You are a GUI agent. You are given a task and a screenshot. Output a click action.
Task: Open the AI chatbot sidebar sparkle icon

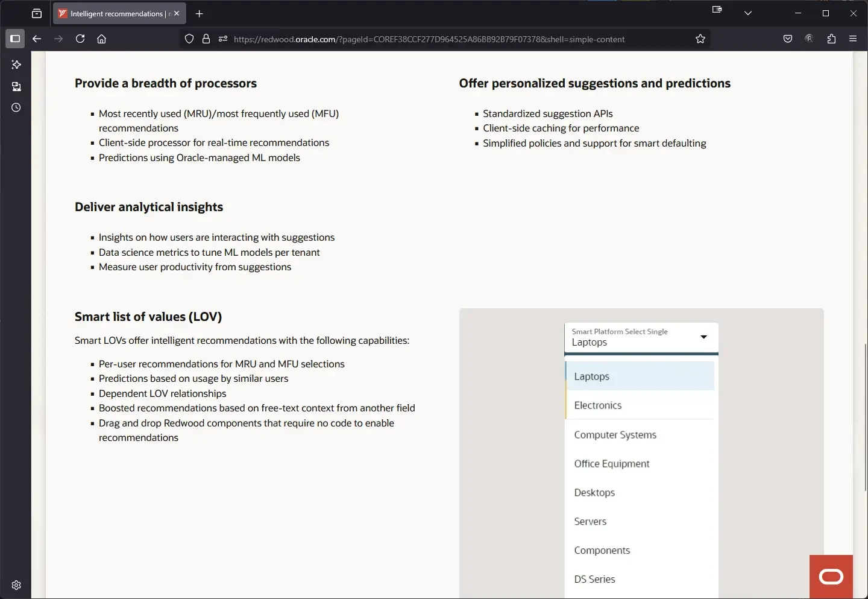click(16, 65)
